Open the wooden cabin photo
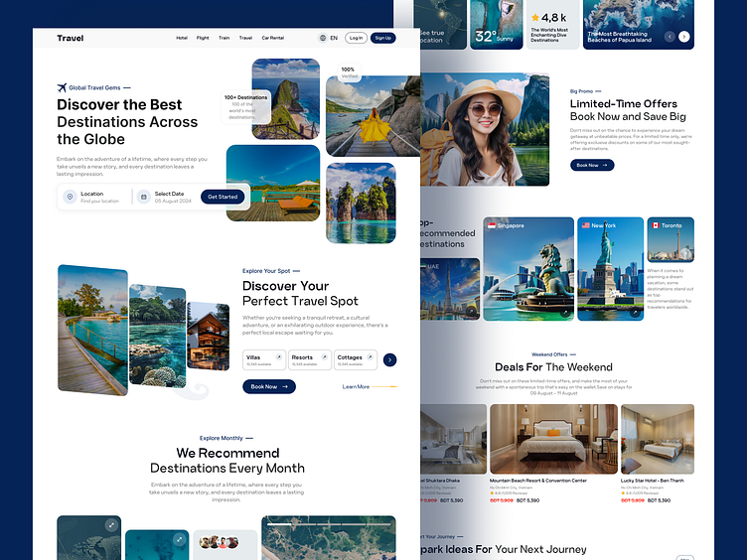This screenshot has height=560, width=747. coord(209,337)
